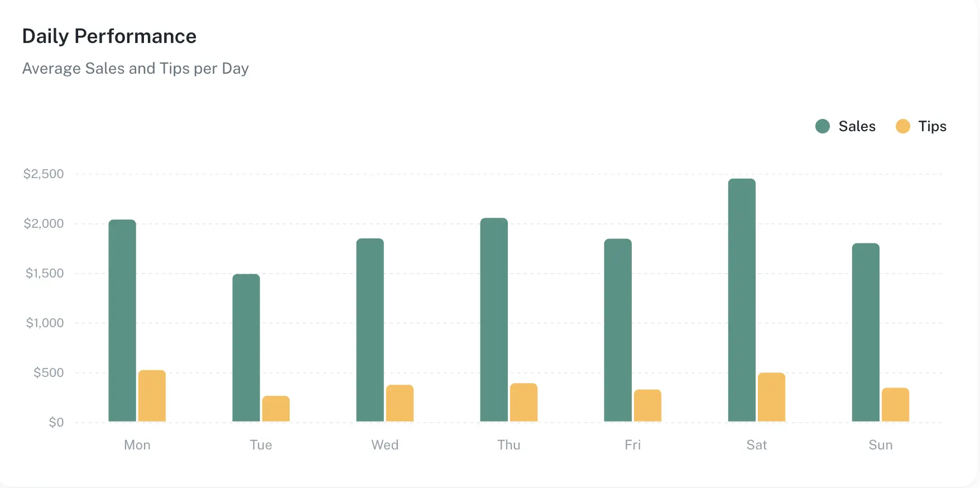Select Friday's Tips bar
Screen dimensions: 980x488
647,405
